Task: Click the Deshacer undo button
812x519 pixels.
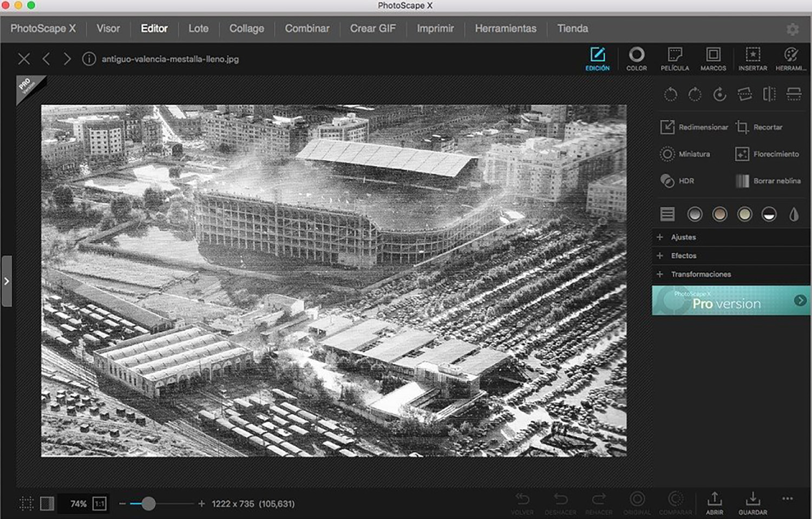Action: (x=560, y=503)
